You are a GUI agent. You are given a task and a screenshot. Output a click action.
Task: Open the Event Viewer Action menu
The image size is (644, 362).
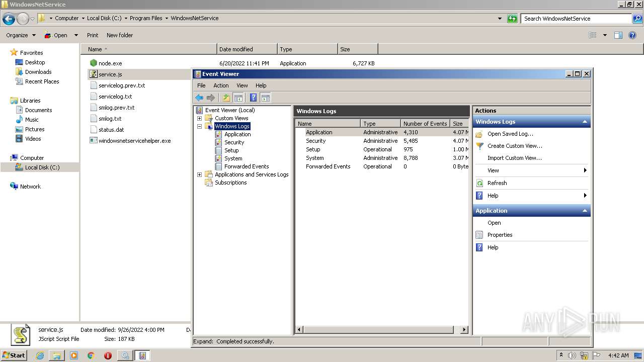click(x=221, y=85)
